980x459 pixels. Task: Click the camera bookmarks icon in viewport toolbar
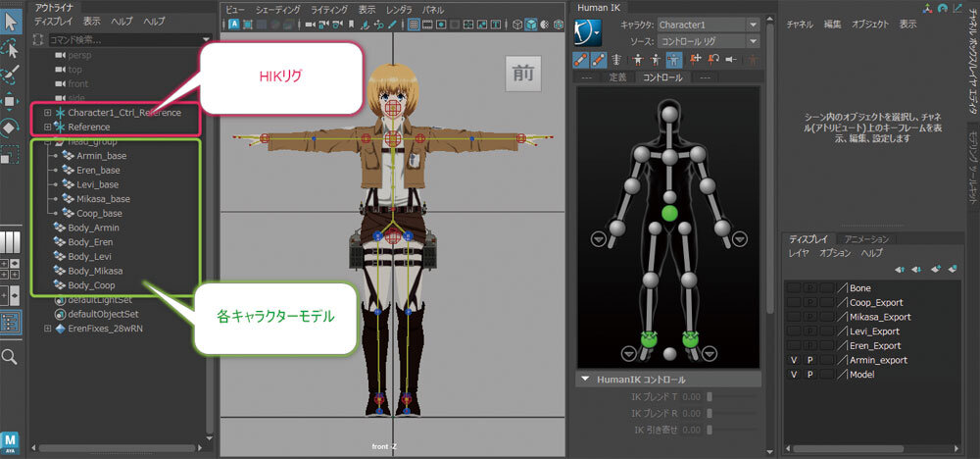pyautogui.click(x=351, y=25)
